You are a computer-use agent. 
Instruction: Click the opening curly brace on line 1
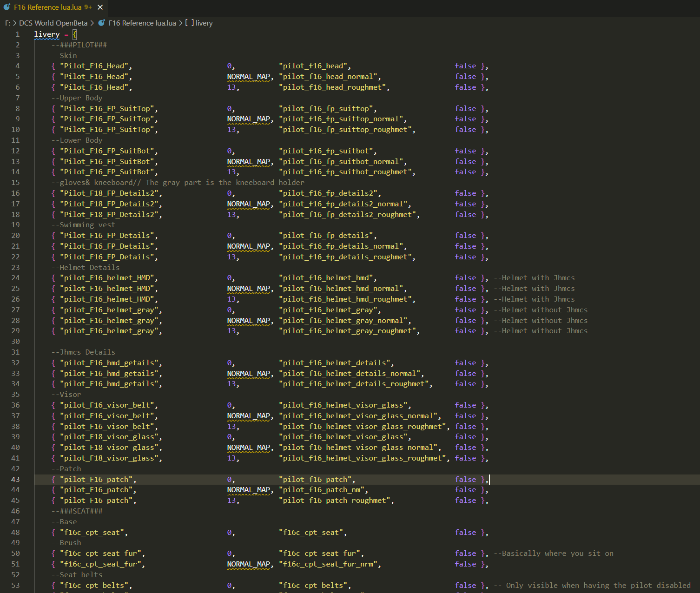tap(74, 34)
